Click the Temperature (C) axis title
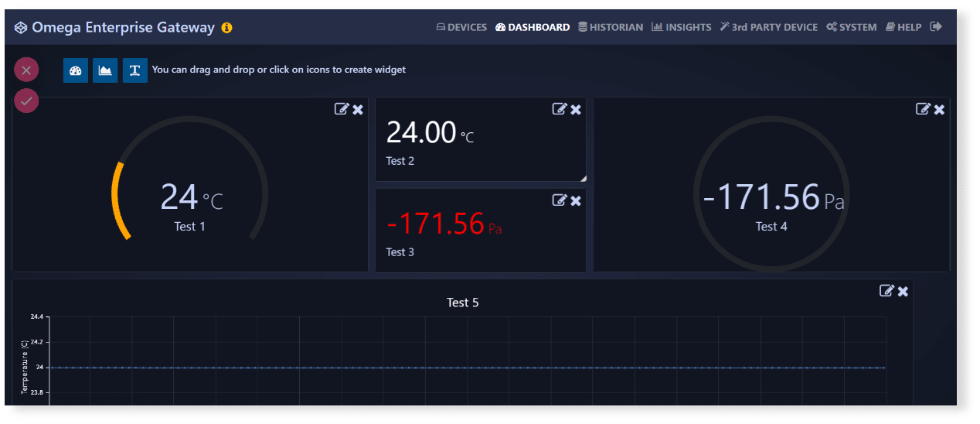The width and height of the screenshot is (980, 424). coord(24,368)
